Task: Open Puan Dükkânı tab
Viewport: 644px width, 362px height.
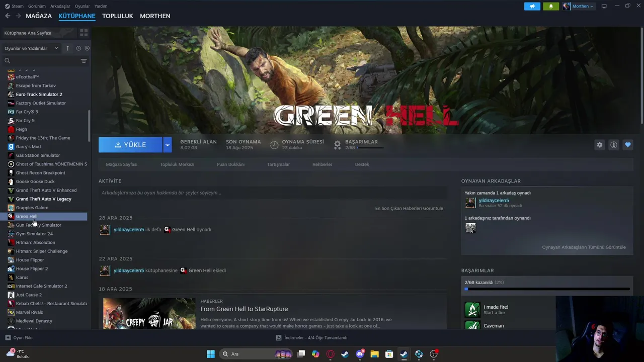Action: point(230,164)
